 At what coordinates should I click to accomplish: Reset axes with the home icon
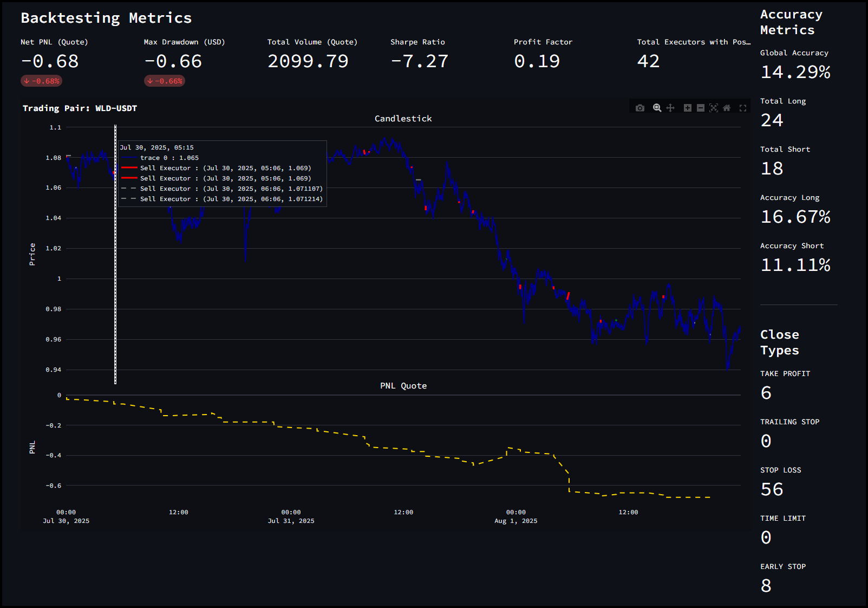pos(727,108)
